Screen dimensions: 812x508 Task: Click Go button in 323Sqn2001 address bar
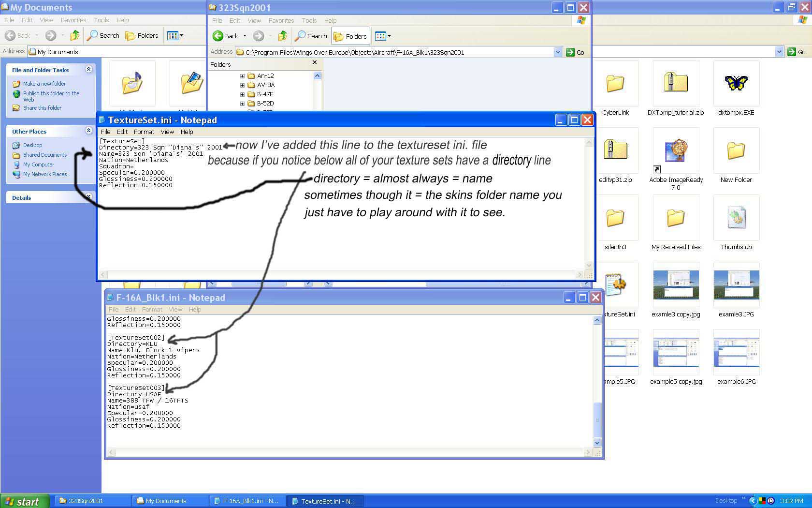(x=575, y=52)
